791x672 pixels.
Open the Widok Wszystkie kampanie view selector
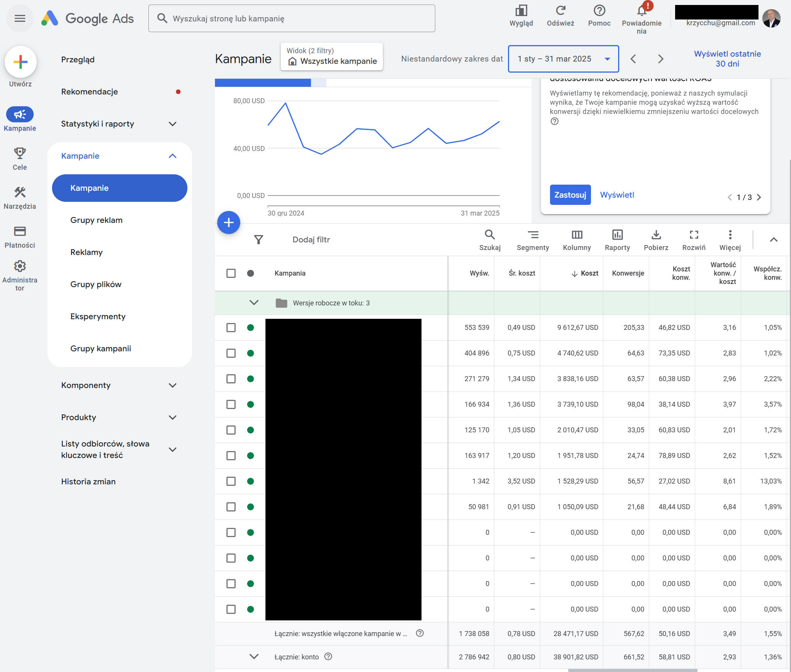click(x=332, y=57)
